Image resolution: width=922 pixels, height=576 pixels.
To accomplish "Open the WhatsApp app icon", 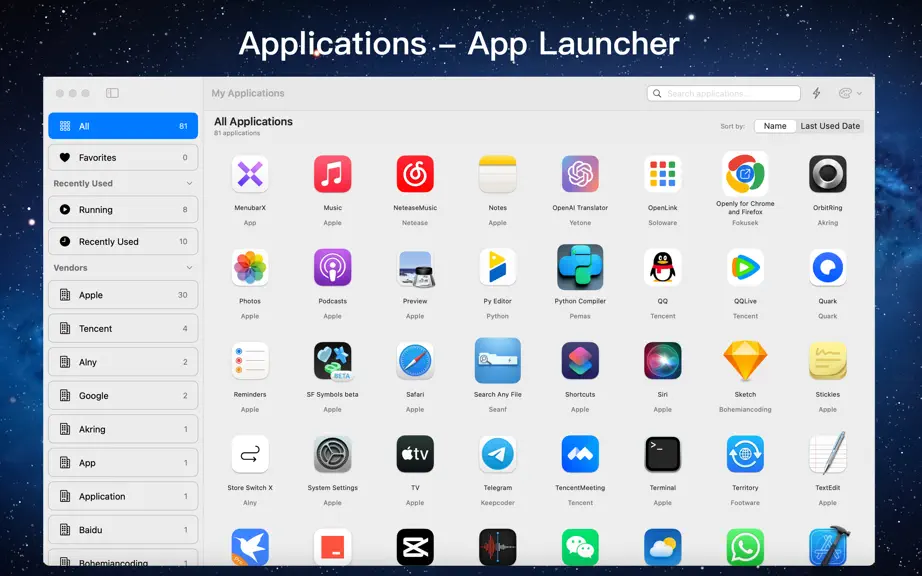I will [745, 547].
